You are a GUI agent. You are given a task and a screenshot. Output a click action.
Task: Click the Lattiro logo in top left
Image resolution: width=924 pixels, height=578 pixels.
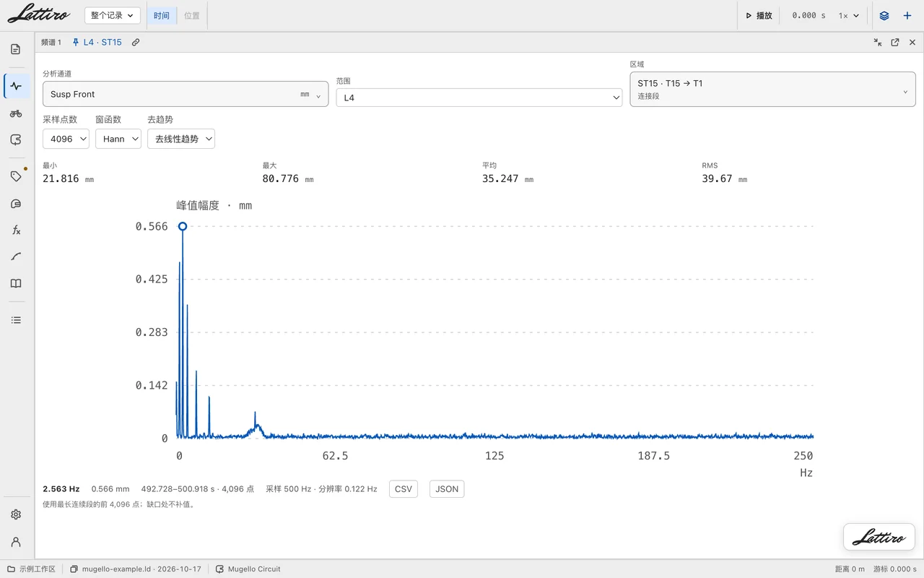click(x=39, y=14)
